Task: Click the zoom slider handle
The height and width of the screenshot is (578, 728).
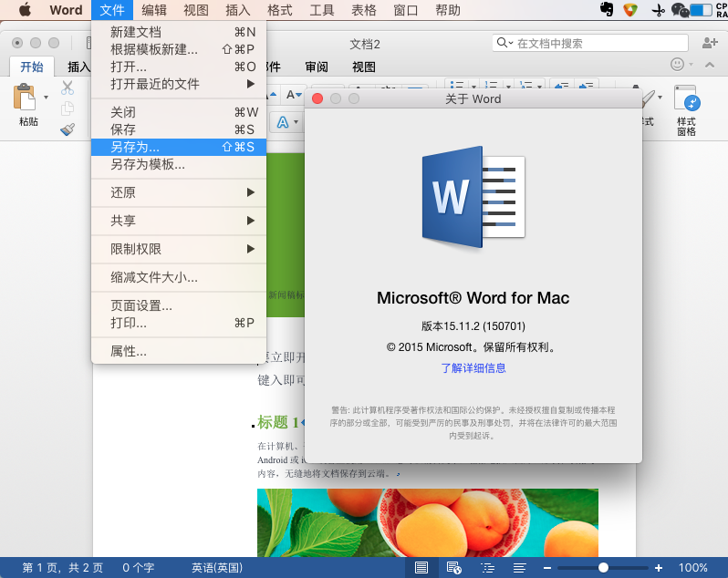Action: point(603,567)
